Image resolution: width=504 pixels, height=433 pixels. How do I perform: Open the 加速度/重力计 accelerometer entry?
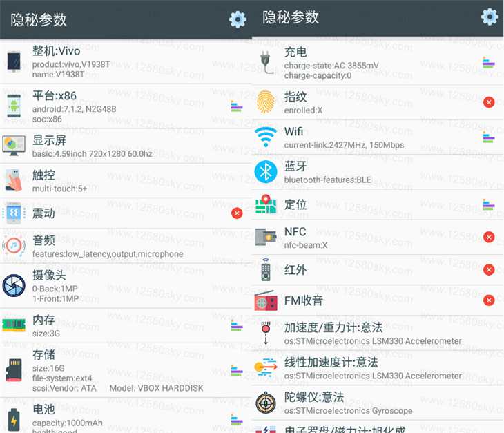[378, 334]
